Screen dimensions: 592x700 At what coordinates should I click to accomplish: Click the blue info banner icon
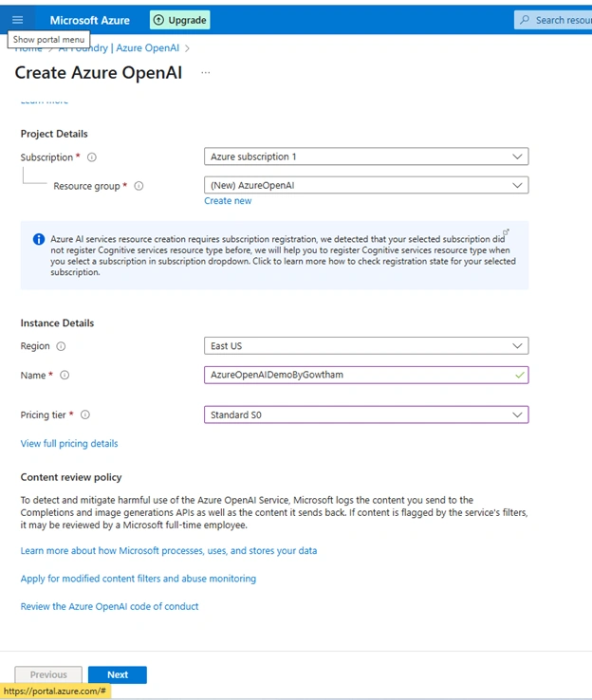39,239
